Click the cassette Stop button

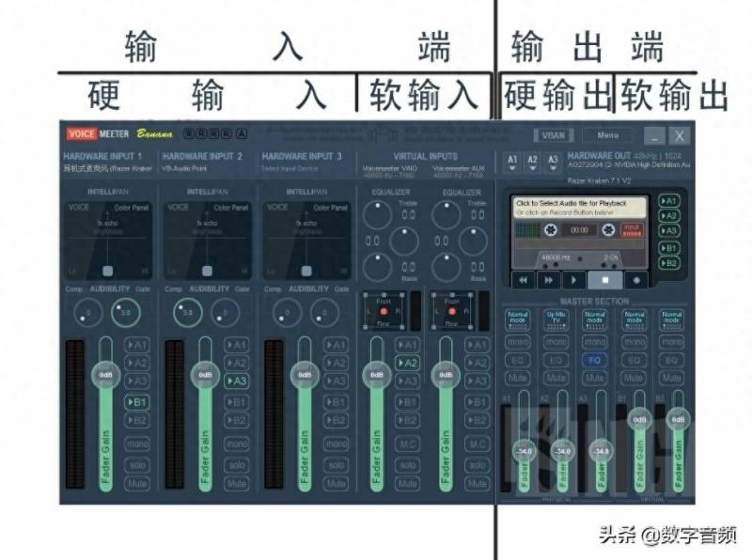click(604, 280)
